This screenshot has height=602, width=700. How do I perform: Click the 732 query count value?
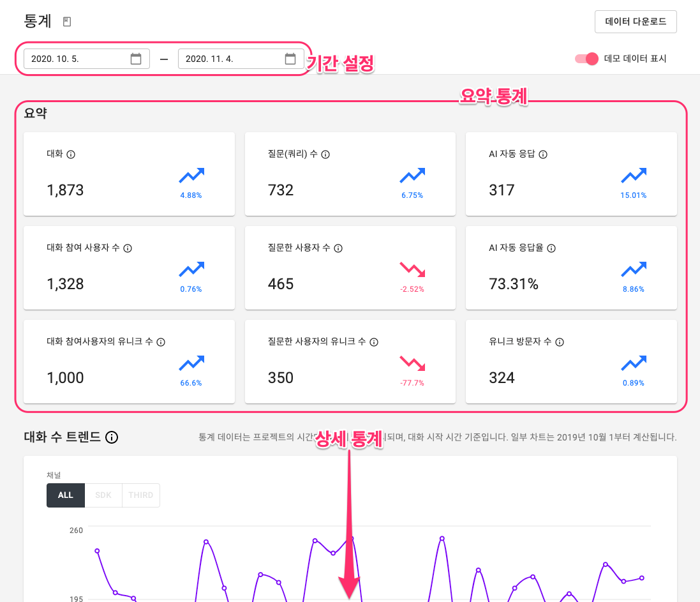click(x=281, y=190)
